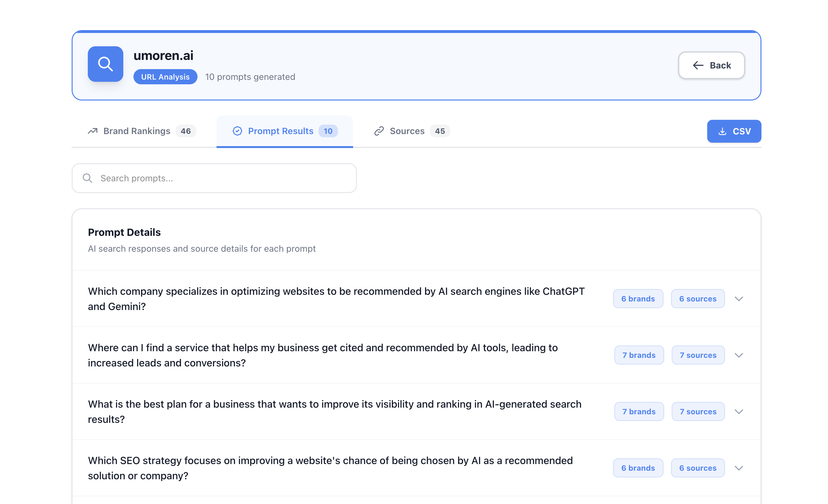This screenshot has width=828, height=504.
Task: Click the URL Analysis badge
Action: [x=165, y=77]
